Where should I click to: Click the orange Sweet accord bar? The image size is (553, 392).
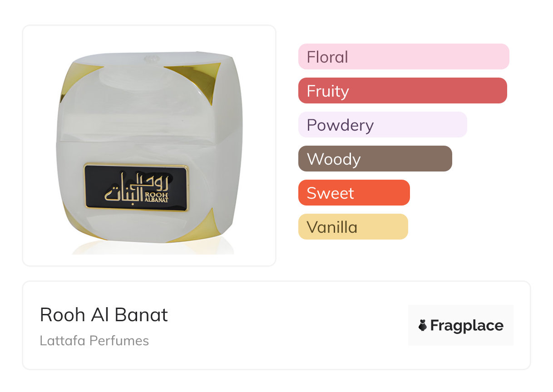354,193
